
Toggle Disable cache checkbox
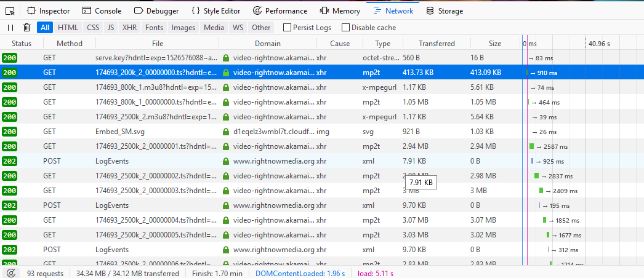coord(345,28)
